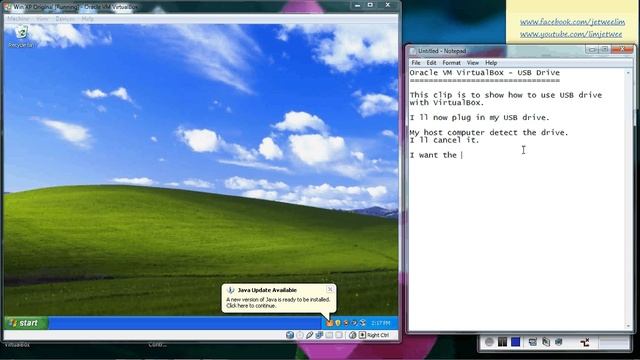
Task: Open the File menu in Notepad
Action: (416, 62)
